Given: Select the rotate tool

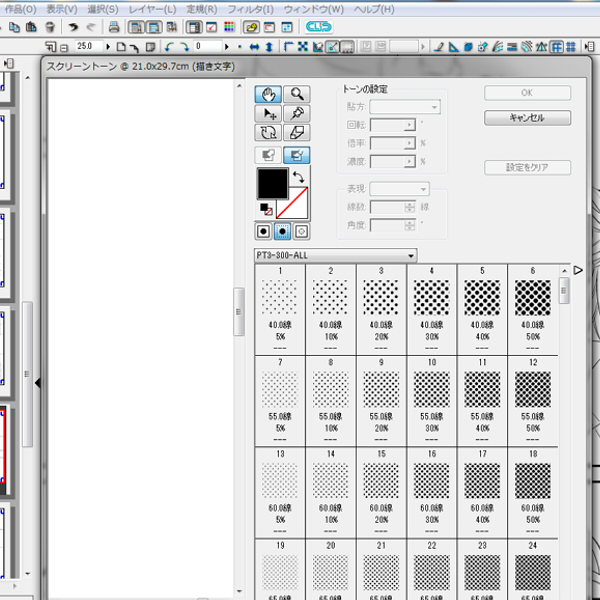Looking at the screenshot, I should (x=268, y=133).
